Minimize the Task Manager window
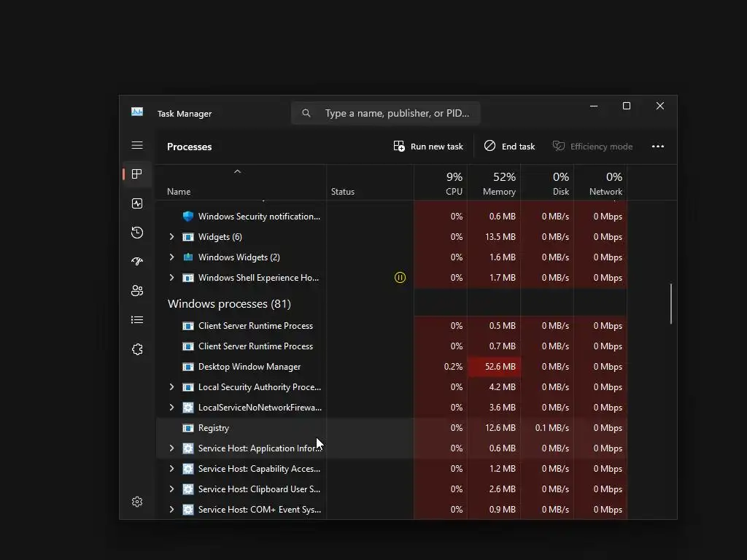747x560 pixels. click(x=594, y=106)
